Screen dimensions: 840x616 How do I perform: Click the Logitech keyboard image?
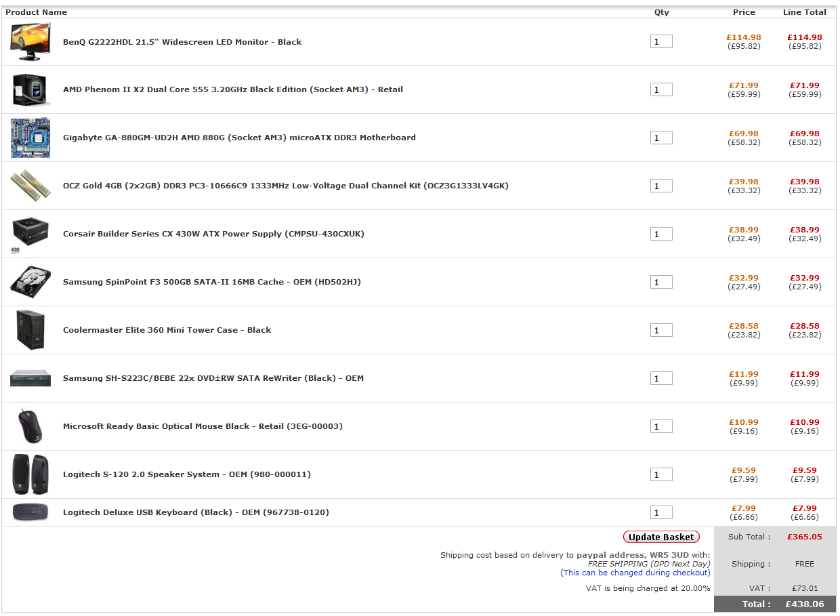(x=30, y=512)
